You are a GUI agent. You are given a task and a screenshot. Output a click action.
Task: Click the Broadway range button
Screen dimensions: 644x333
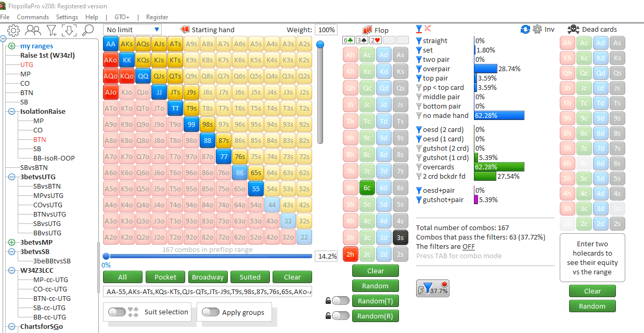point(208,277)
